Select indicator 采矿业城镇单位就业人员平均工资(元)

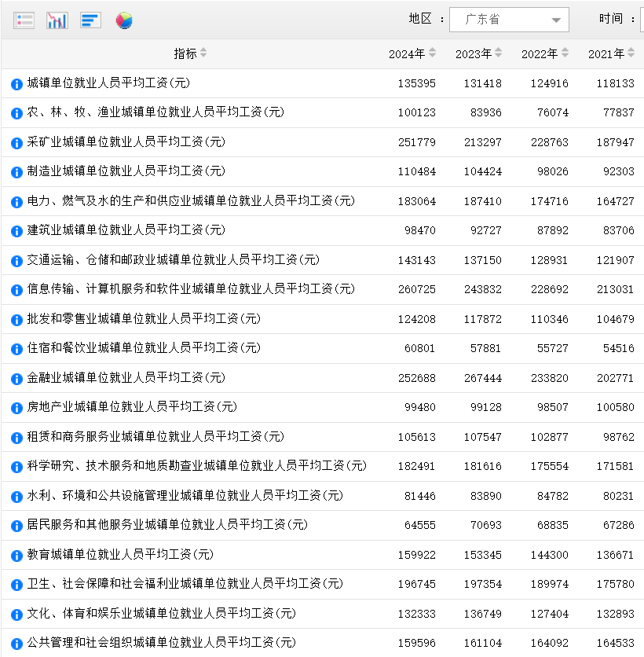click(x=126, y=142)
